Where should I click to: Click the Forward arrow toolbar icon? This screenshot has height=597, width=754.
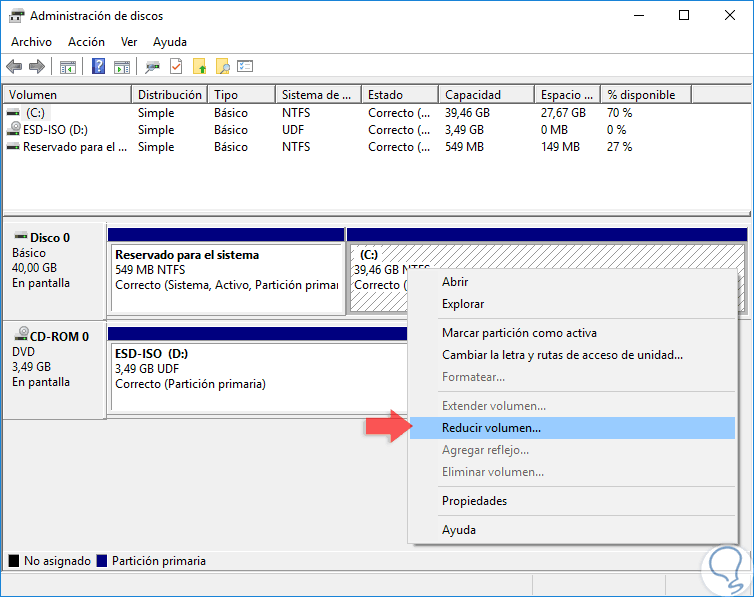(36, 67)
